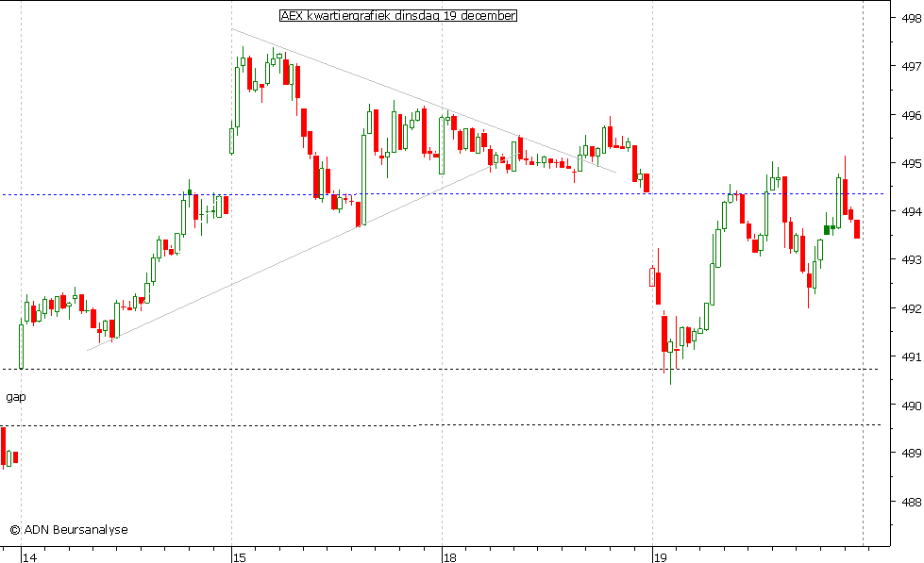This screenshot has height=563, width=924.
Task: Select the 'gap' annotation label
Action: click(16, 397)
